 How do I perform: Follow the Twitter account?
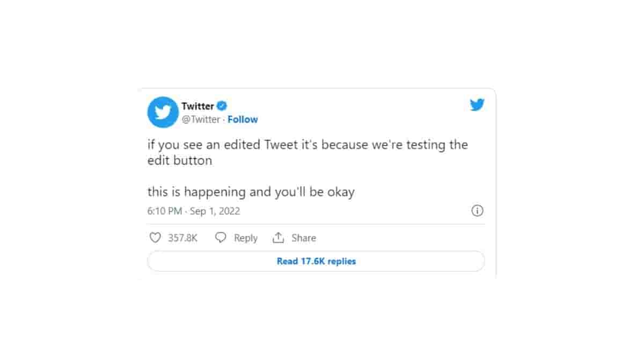coord(243,120)
